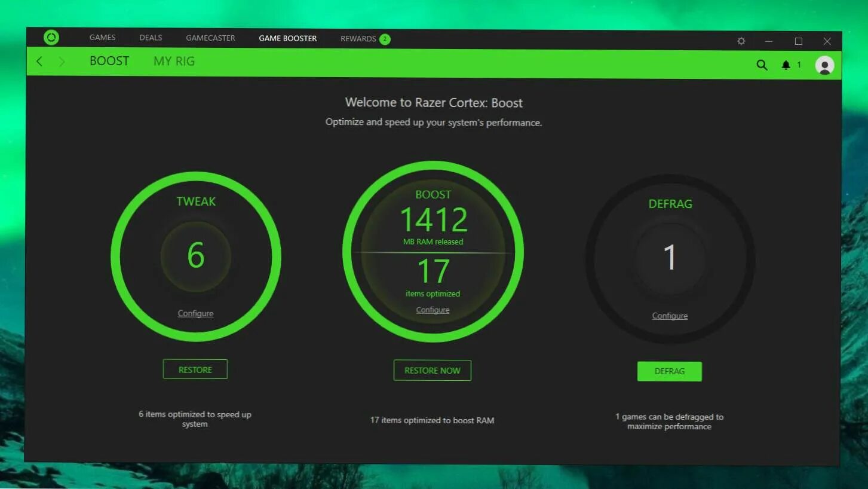
Task: Select the Boost sub-tab
Action: click(x=109, y=61)
